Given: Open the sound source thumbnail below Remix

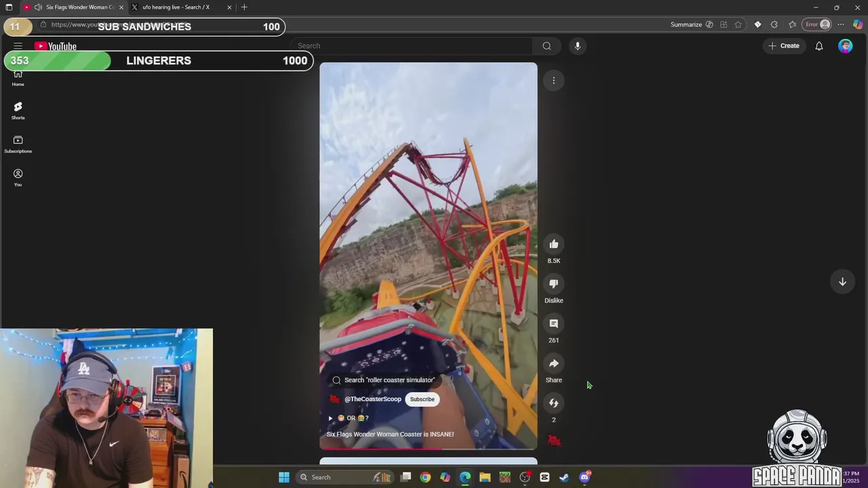Looking at the screenshot, I should [x=554, y=441].
